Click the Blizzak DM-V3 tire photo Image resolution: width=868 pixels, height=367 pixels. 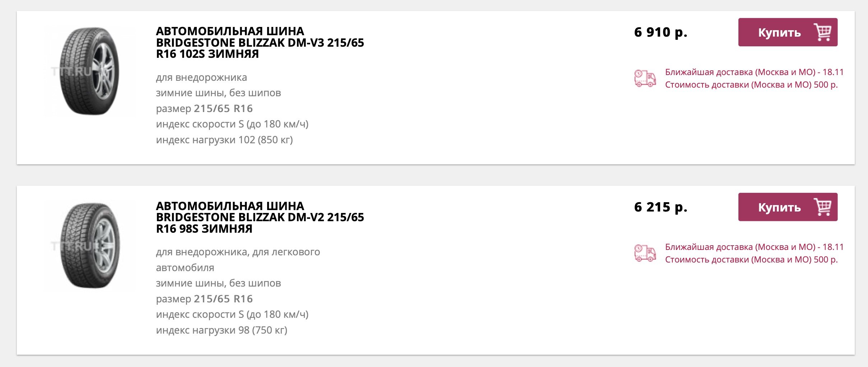(90, 71)
